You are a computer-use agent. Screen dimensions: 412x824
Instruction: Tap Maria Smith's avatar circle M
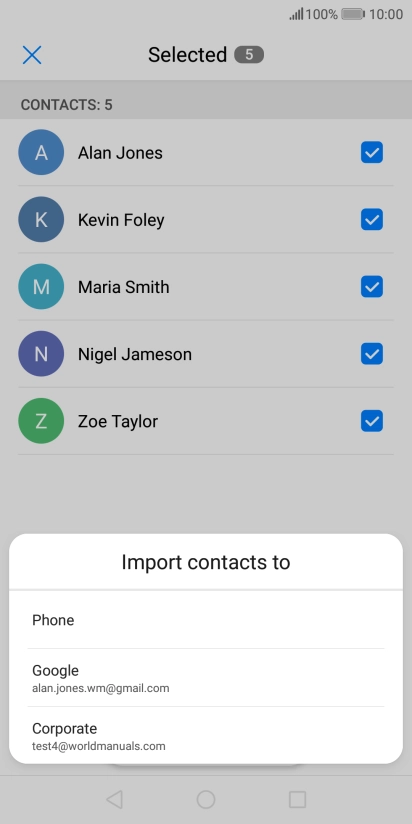[x=41, y=287]
